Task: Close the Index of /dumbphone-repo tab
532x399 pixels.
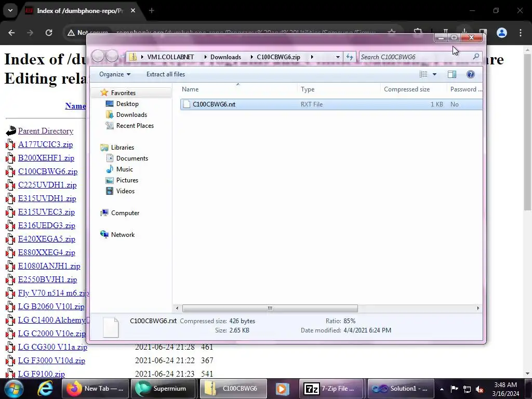Action: click(x=133, y=10)
